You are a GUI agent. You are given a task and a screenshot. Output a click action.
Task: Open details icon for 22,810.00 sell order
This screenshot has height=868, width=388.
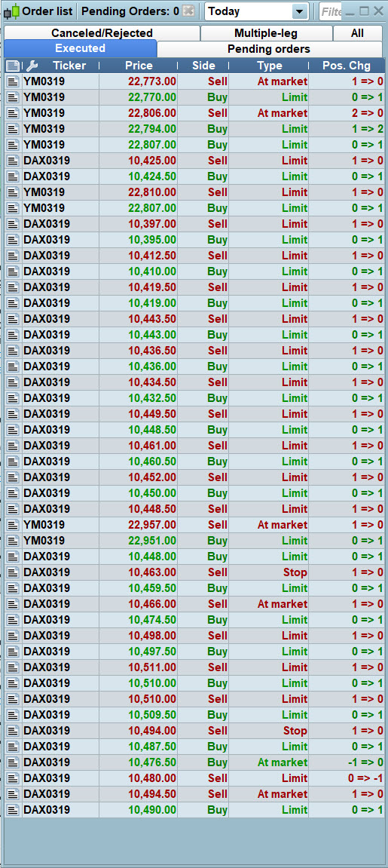tap(13, 192)
